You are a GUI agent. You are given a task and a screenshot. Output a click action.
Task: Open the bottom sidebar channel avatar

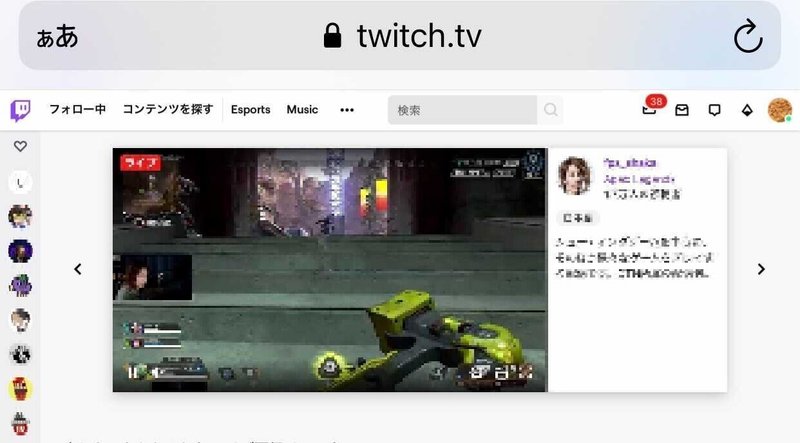(20, 423)
